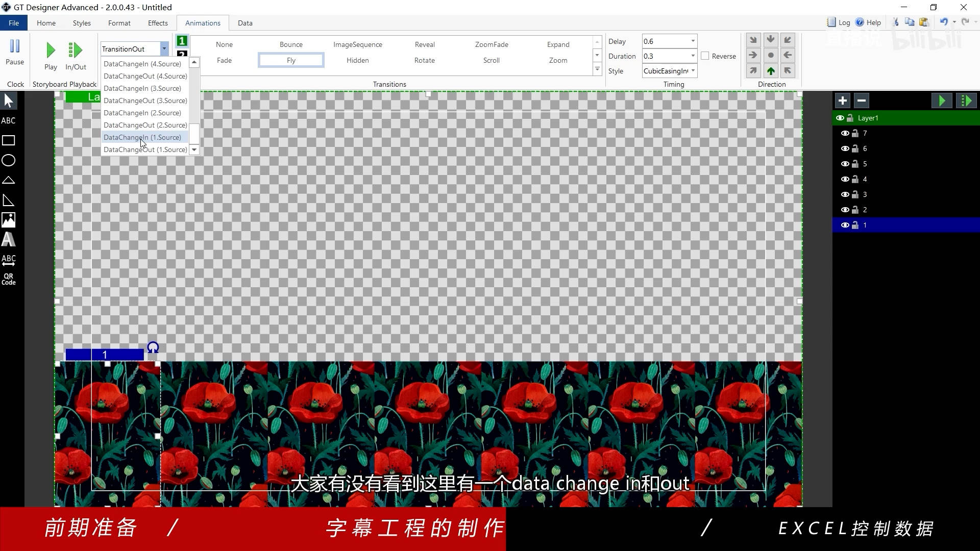This screenshot has height=551, width=980.
Task: Select the QR Code tool
Action: (9, 279)
